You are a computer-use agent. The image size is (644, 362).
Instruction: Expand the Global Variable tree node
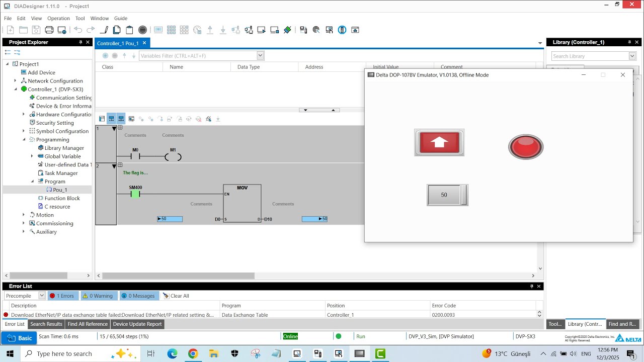pyautogui.click(x=32, y=156)
